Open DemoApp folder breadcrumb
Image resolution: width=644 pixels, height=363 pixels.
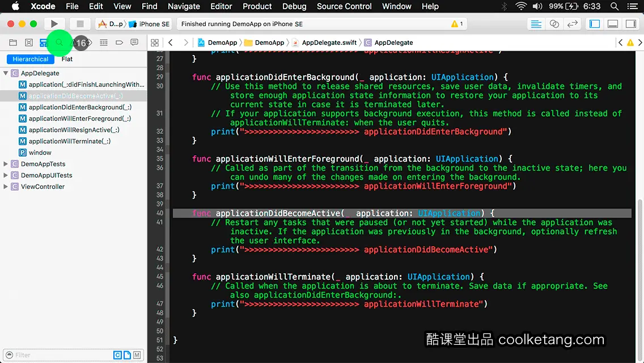point(264,43)
